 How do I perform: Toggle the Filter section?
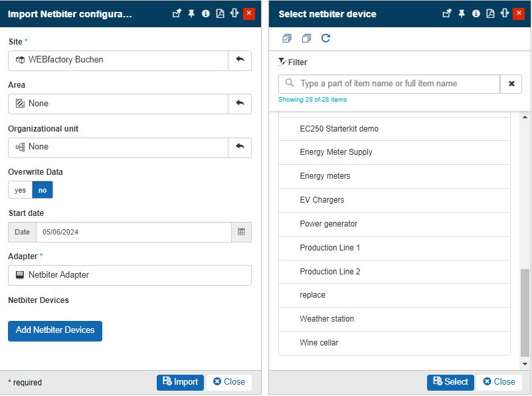[x=293, y=62]
